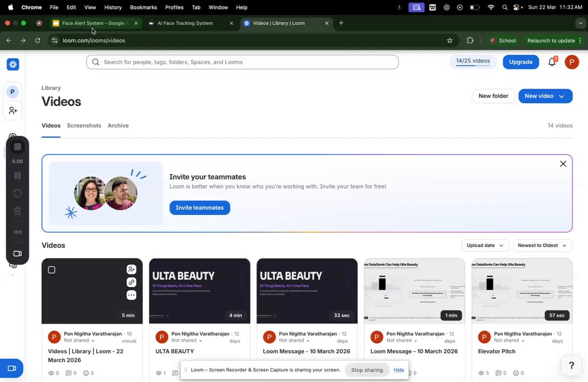
Task: Open the School profile chip
Action: (x=503, y=40)
